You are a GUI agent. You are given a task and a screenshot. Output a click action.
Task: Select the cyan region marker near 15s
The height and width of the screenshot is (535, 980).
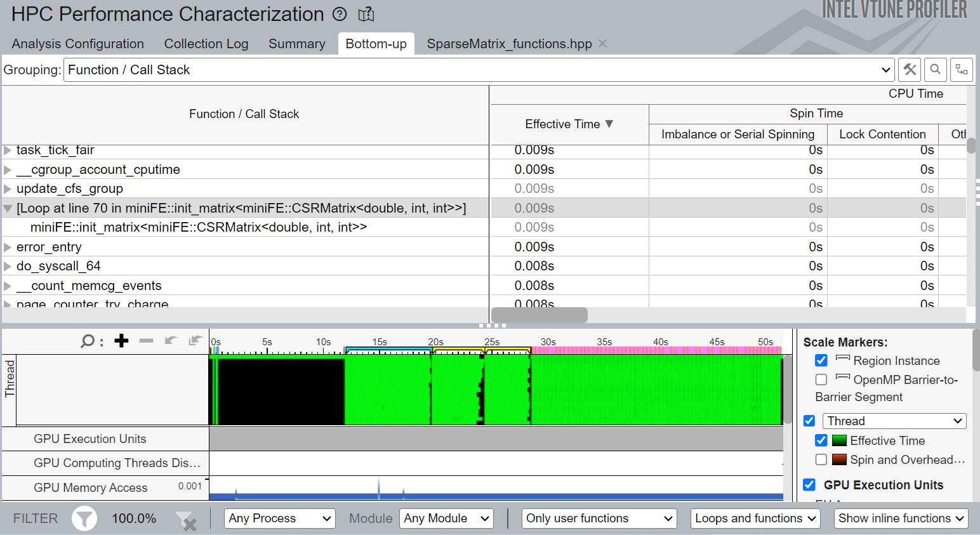388,350
